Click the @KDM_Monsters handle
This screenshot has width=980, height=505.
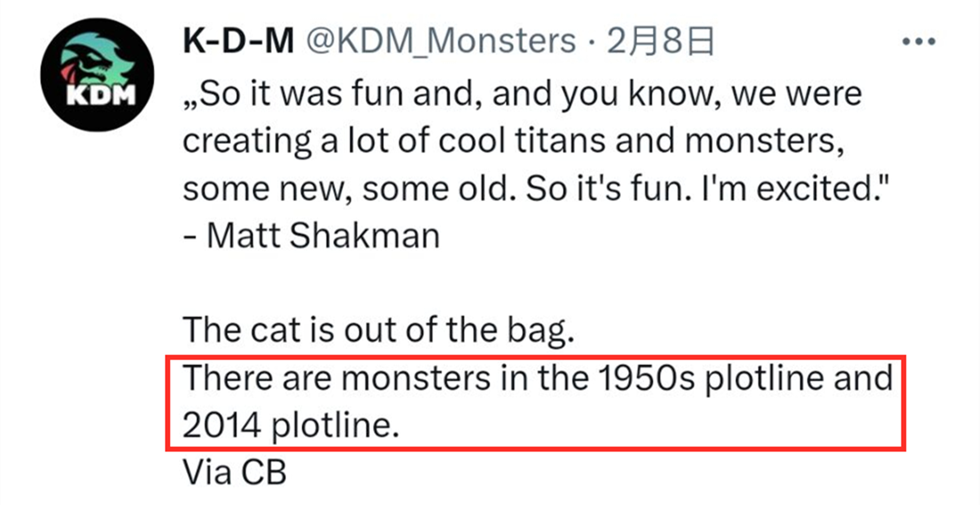point(441,41)
